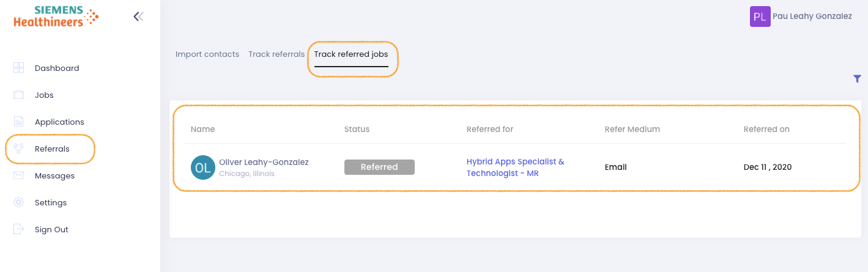Click the Dashboard grid icon

tap(18, 68)
